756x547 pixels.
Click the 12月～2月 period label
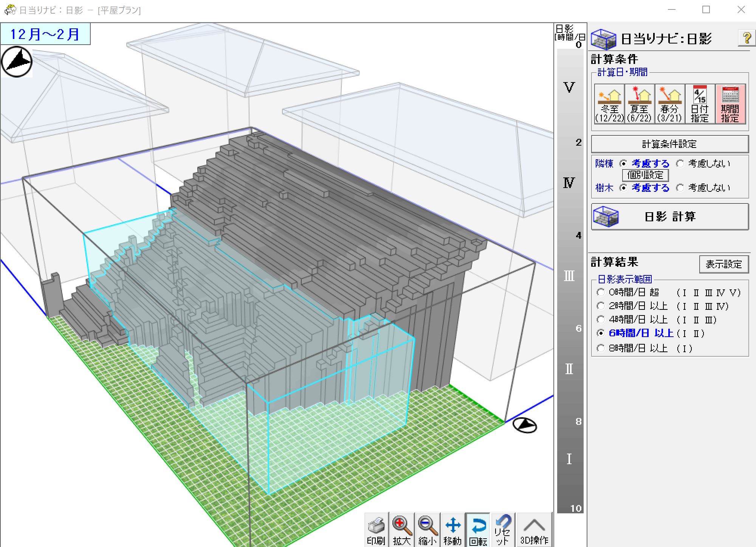(x=45, y=34)
